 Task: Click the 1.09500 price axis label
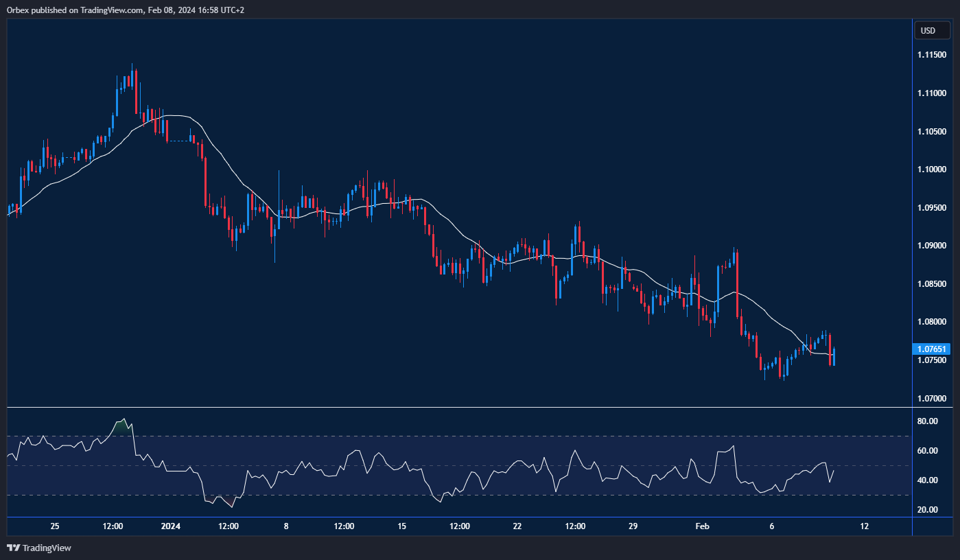point(933,207)
